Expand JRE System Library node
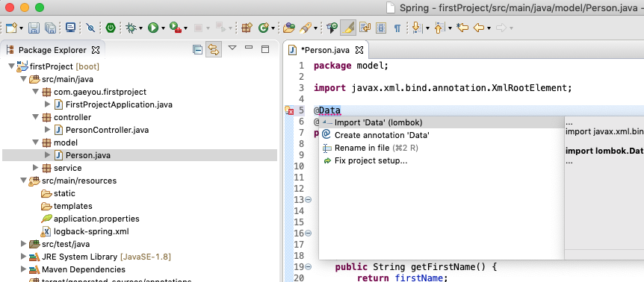This screenshot has width=644, height=282. [23, 257]
